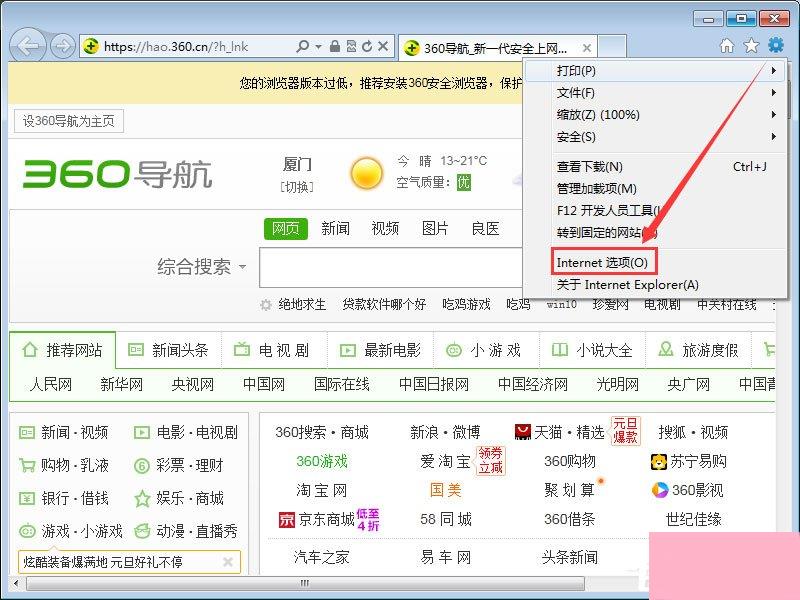This screenshot has width=800, height=600.
Task: Expand the 打印(P) submenu
Action: click(656, 70)
